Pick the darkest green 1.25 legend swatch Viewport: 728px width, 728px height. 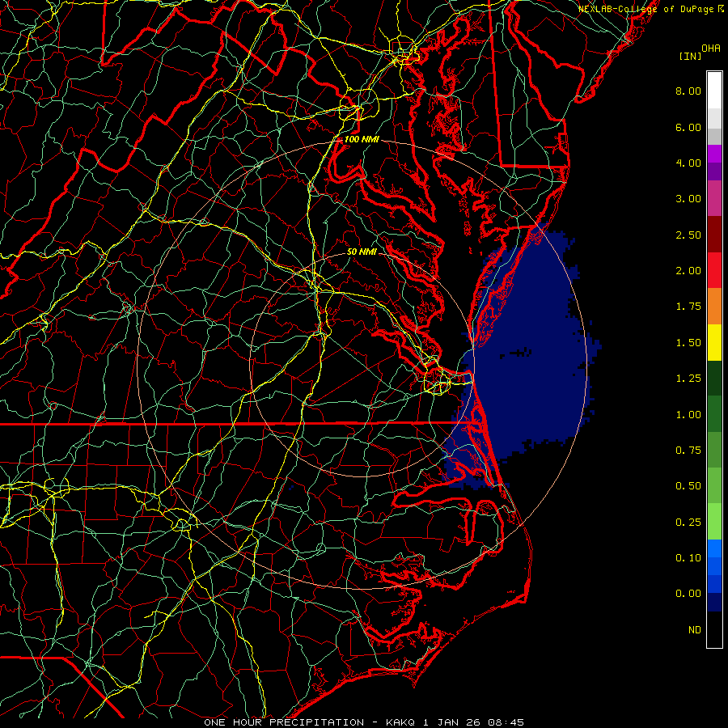714,379
